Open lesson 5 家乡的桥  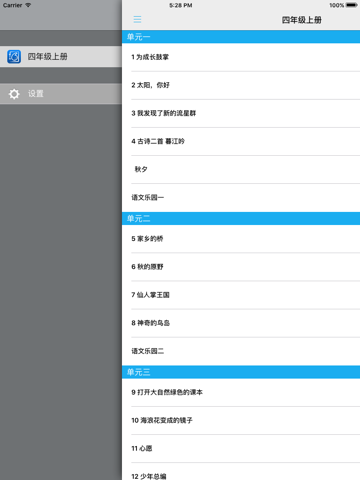point(241,239)
